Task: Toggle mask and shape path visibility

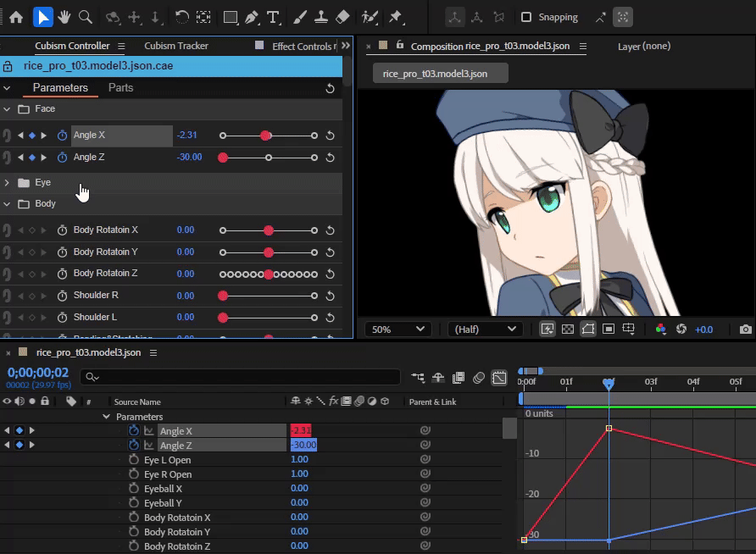Action: pos(588,330)
